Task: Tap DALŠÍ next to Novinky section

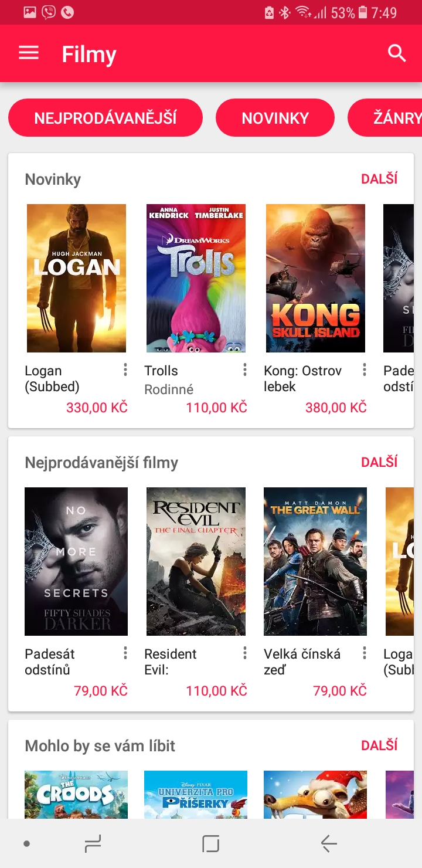Action: pyautogui.click(x=379, y=178)
